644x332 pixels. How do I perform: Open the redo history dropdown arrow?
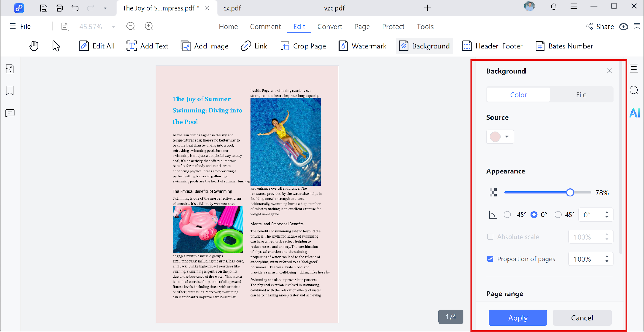105,8
